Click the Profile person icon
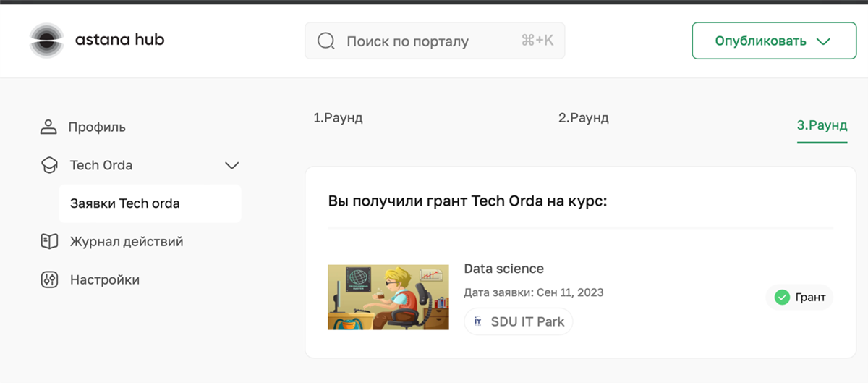Image resolution: width=868 pixels, height=383 pixels. (48, 127)
